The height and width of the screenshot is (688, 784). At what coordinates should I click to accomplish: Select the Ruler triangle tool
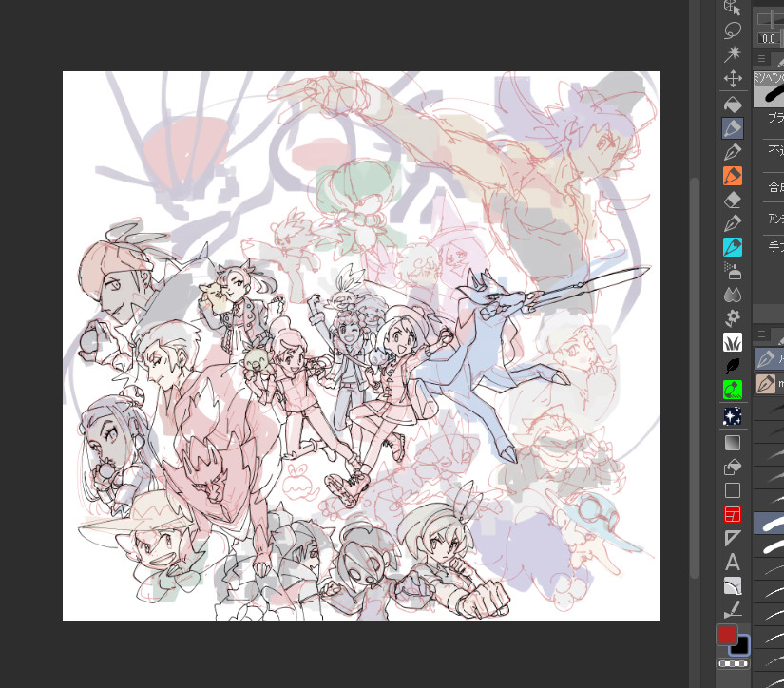733,538
